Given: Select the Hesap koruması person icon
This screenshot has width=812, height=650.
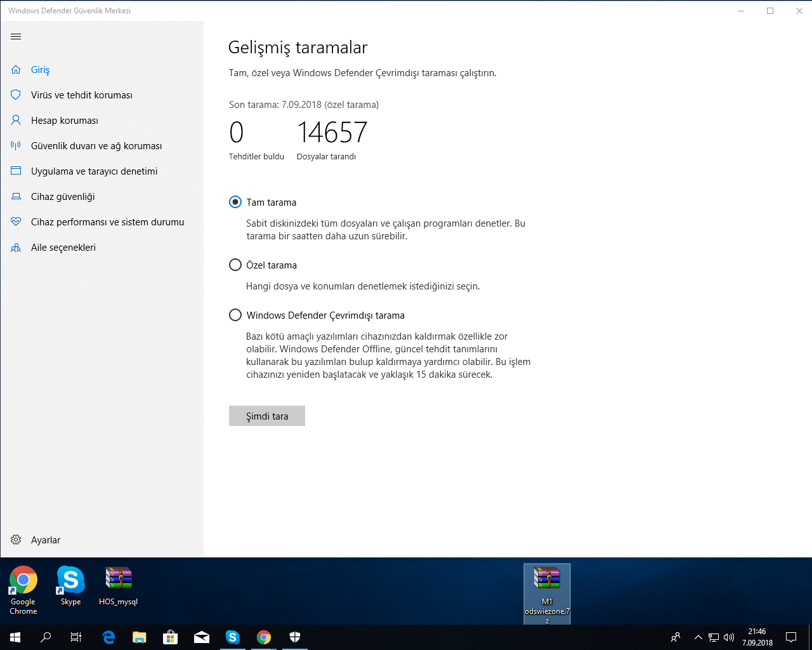Looking at the screenshot, I should (16, 121).
